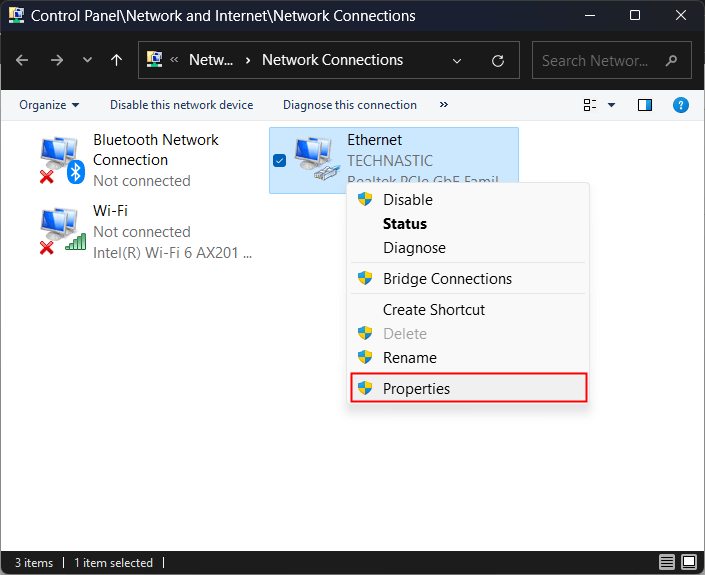705x575 pixels.
Task: Click the Netw... breadcrumb segment
Action: 211,60
